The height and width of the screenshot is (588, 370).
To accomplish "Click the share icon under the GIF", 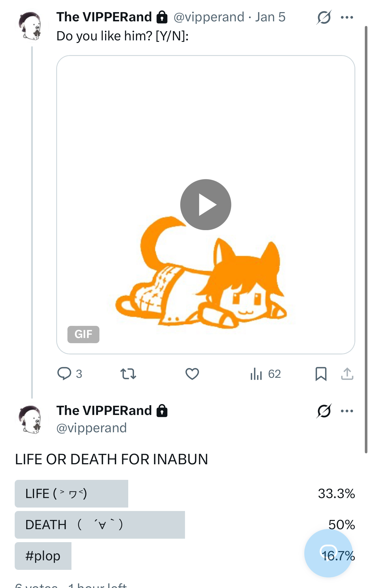I will 347,374.
